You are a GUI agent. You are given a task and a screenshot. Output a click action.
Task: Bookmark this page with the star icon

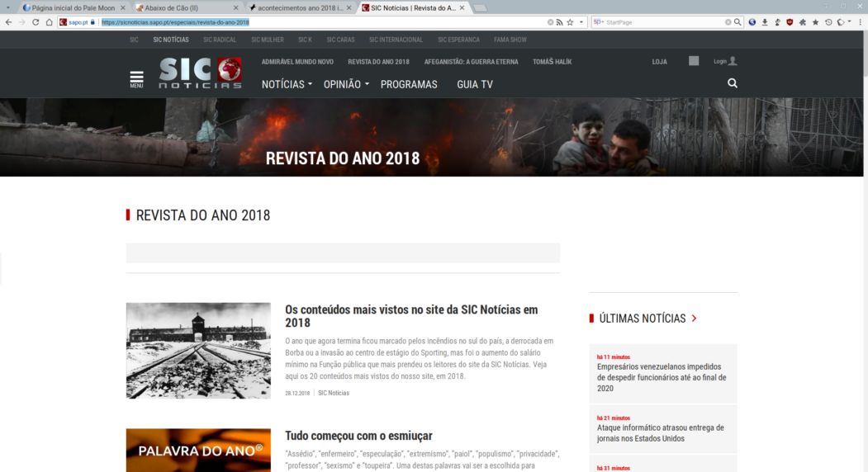click(570, 22)
